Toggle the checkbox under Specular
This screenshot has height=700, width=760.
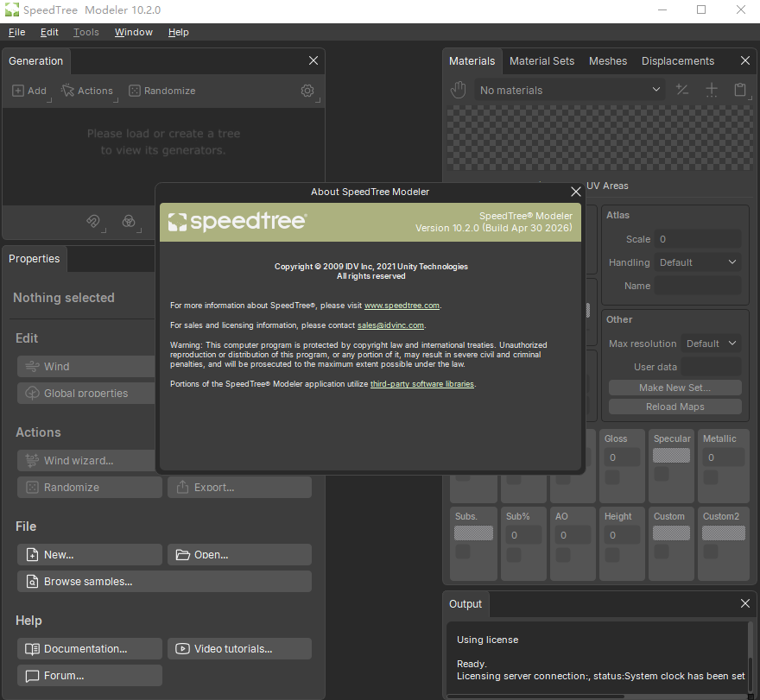tap(662, 474)
